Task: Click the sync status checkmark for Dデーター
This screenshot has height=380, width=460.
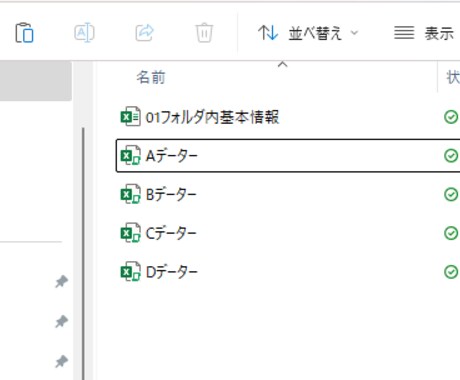Action: point(451,272)
